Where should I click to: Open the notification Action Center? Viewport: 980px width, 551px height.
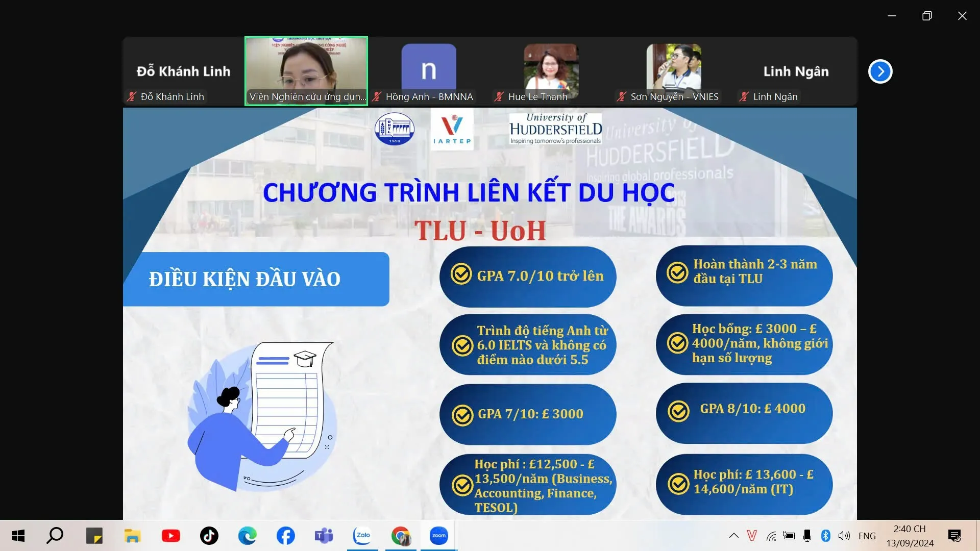tap(954, 536)
